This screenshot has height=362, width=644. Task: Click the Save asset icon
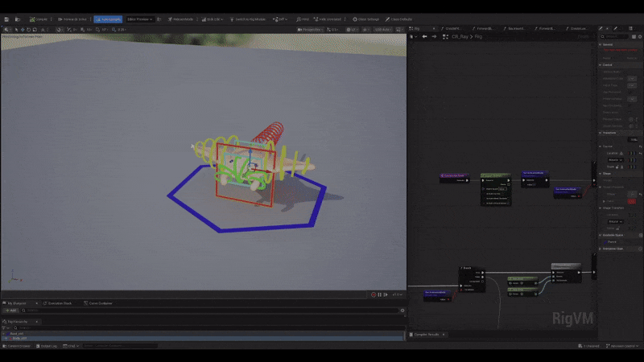(x=6, y=19)
